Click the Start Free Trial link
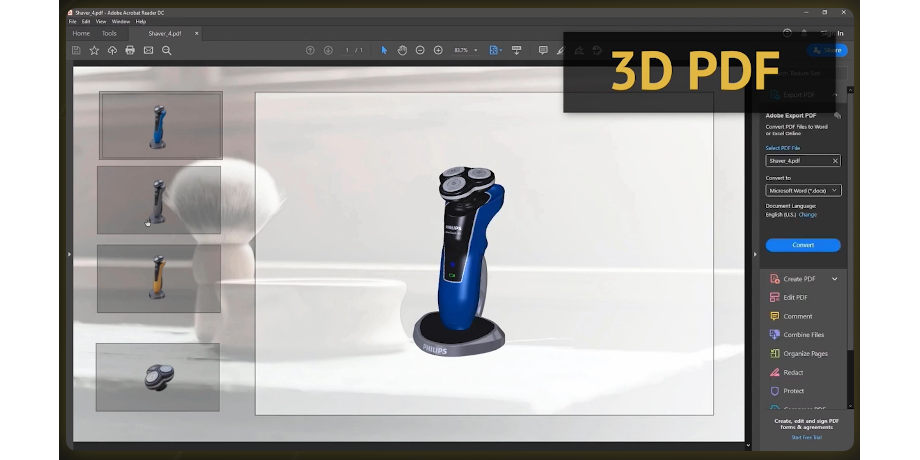 [x=807, y=438]
